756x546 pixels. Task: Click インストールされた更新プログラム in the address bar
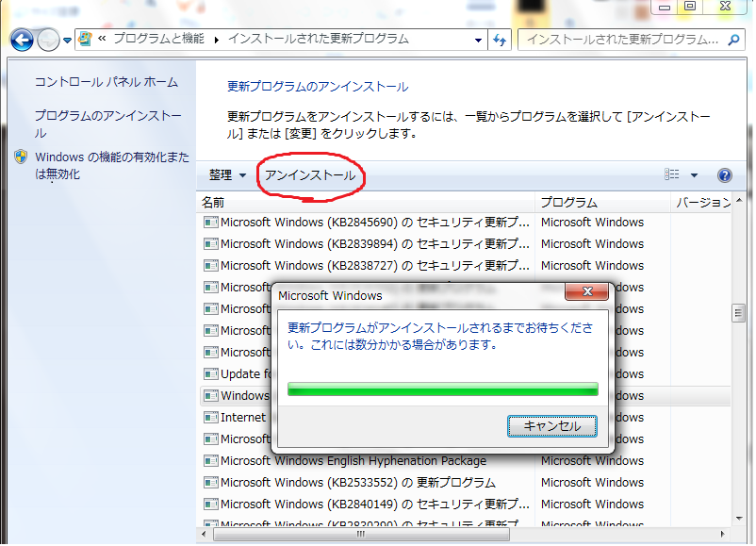(x=319, y=39)
